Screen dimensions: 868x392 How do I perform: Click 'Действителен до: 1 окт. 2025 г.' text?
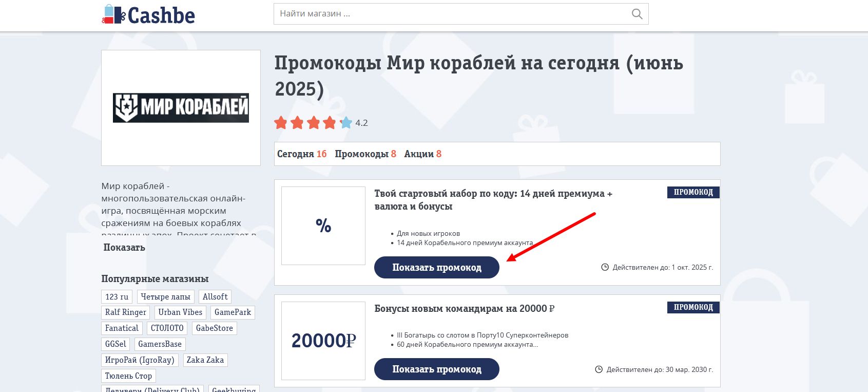tap(663, 267)
